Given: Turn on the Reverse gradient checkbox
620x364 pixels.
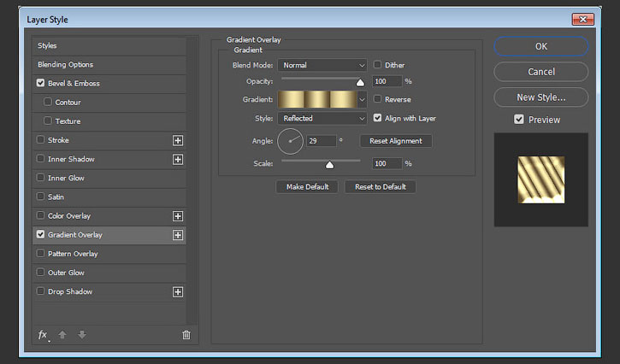Looking at the screenshot, I should (378, 99).
